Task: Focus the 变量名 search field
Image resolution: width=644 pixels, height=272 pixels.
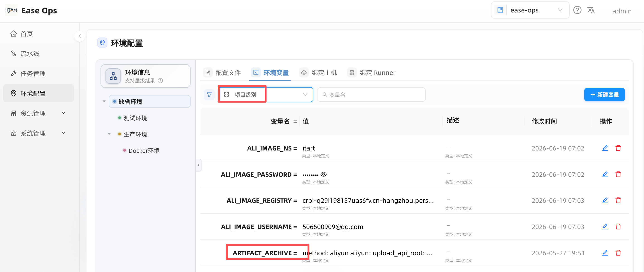Action: [x=371, y=95]
